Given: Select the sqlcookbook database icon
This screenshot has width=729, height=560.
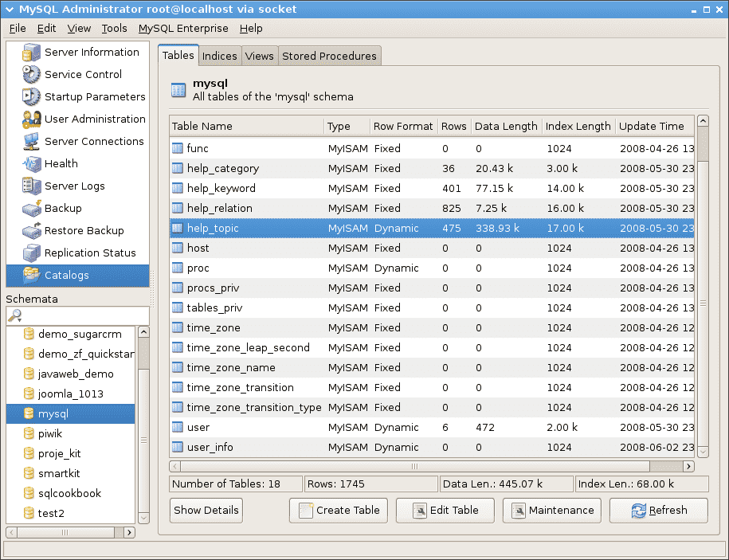Looking at the screenshot, I should tap(29, 493).
